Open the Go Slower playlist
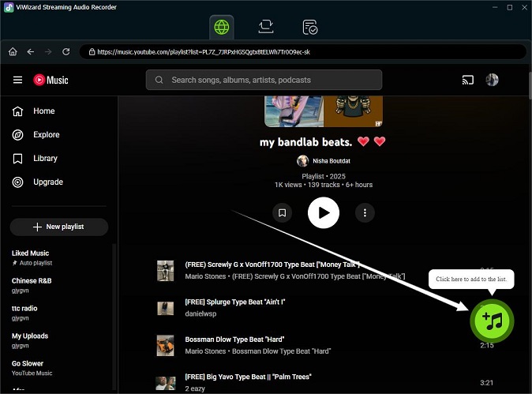 coord(32,368)
